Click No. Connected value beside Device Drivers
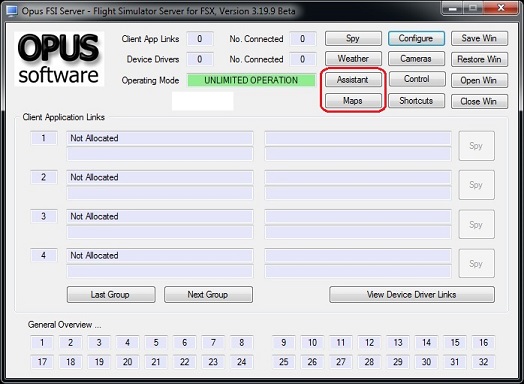524x384 pixels. coord(302,59)
